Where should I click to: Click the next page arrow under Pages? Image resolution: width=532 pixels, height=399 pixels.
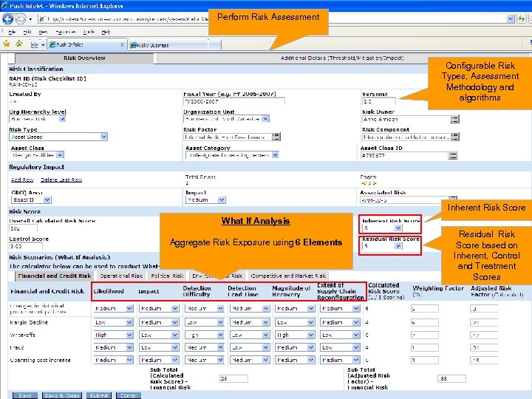click(x=375, y=183)
